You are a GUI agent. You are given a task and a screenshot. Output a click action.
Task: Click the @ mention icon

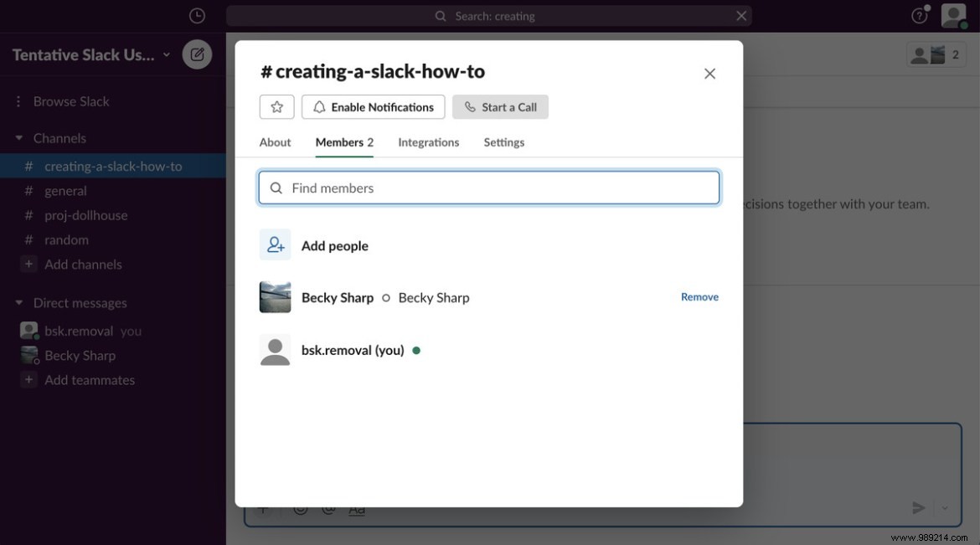click(x=328, y=507)
